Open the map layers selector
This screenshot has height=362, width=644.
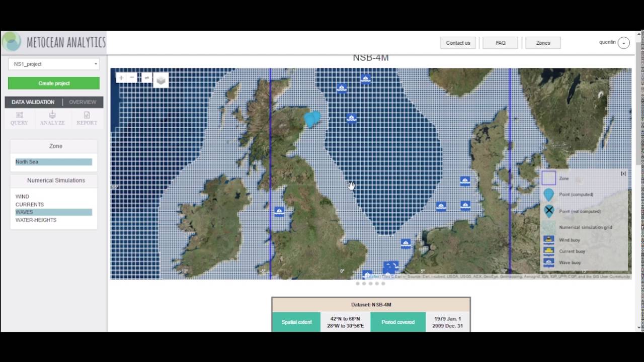coord(160,80)
